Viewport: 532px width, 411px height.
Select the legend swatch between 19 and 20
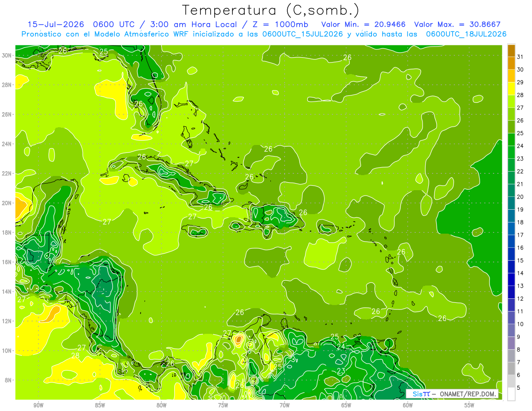(x=511, y=203)
